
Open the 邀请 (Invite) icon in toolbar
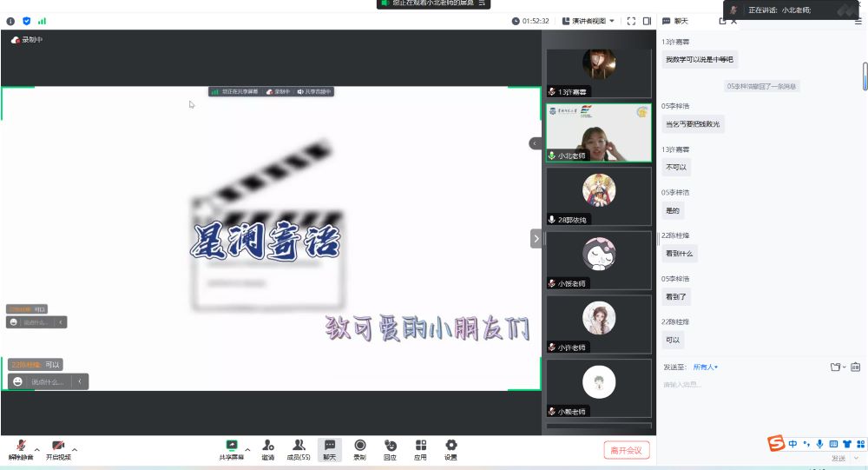tap(268, 448)
